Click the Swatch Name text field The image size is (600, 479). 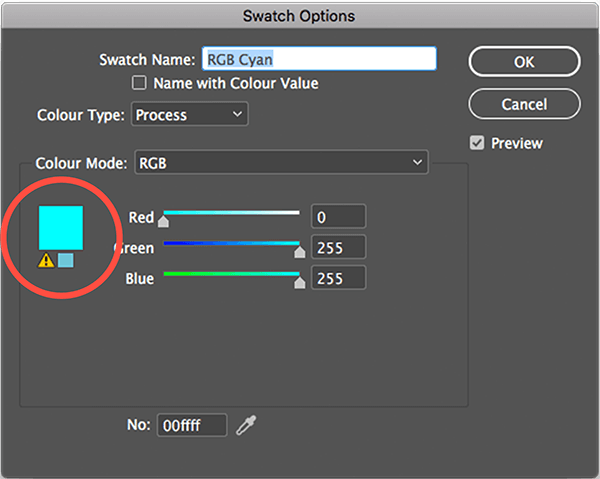click(319, 59)
